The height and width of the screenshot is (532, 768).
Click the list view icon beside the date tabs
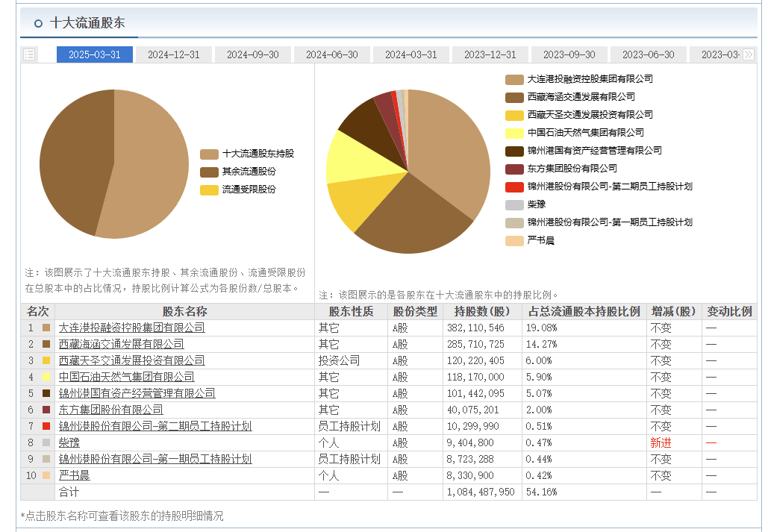click(29, 54)
